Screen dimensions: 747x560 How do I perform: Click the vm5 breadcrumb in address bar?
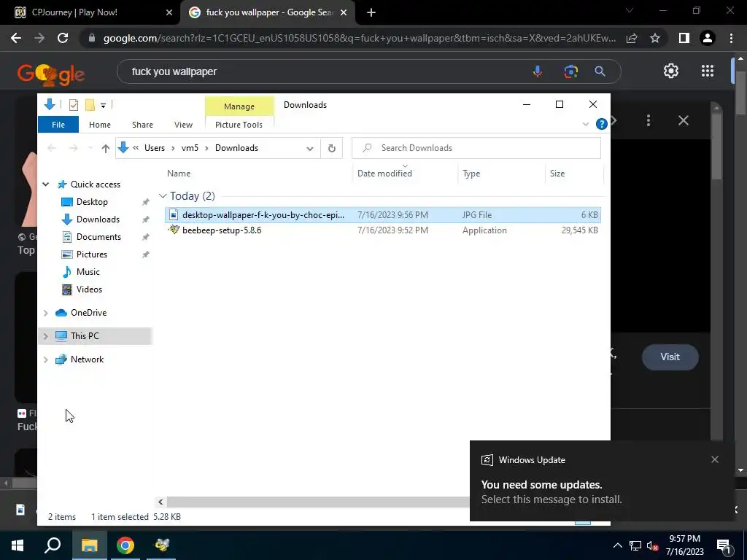click(x=190, y=148)
